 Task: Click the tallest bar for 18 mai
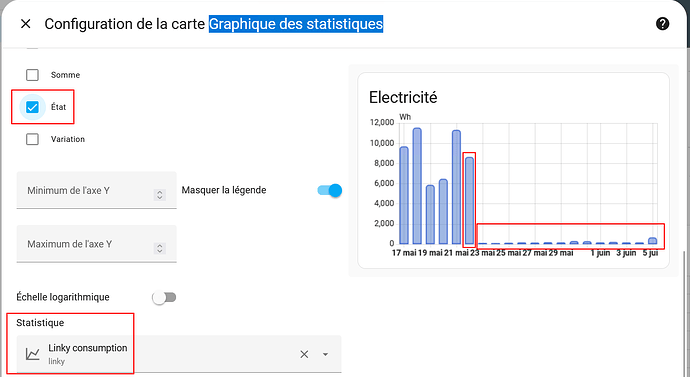click(417, 186)
